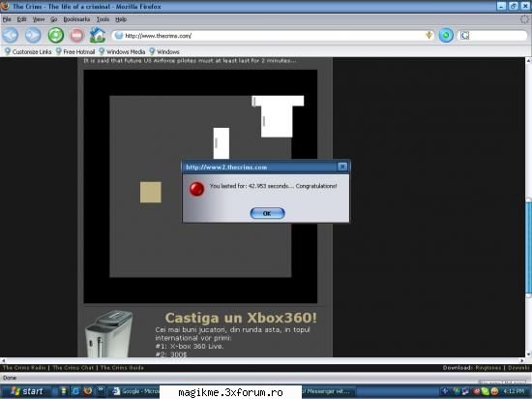This screenshot has height=399, width=532.
Task: Open the File menu
Action: click(x=7, y=19)
